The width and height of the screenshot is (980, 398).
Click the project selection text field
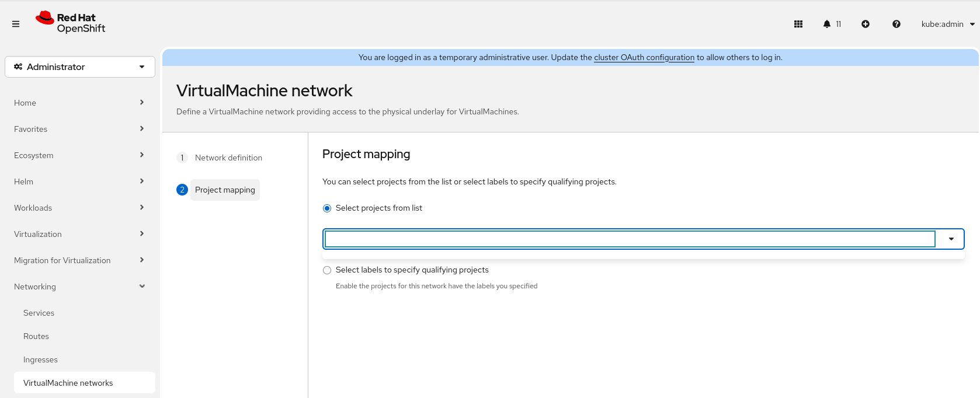point(630,239)
